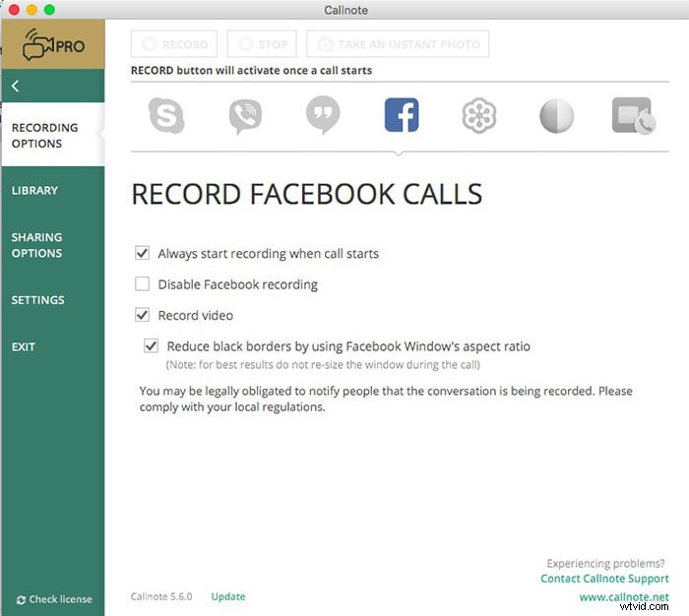Select the Facebook service icon
The width and height of the screenshot is (689, 616).
coord(402,115)
